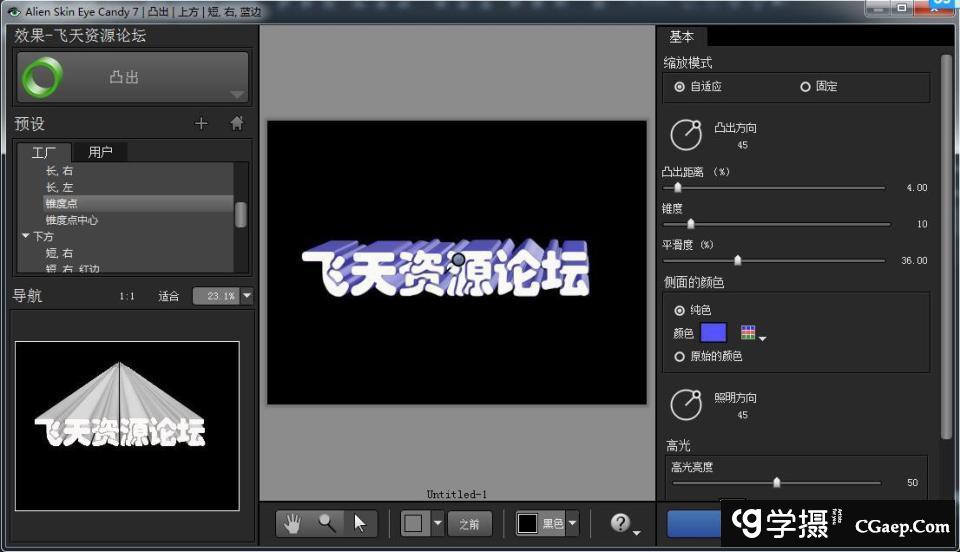Choose the 原始的颜色 radio option
The height and width of the screenshot is (552, 960).
pos(680,356)
